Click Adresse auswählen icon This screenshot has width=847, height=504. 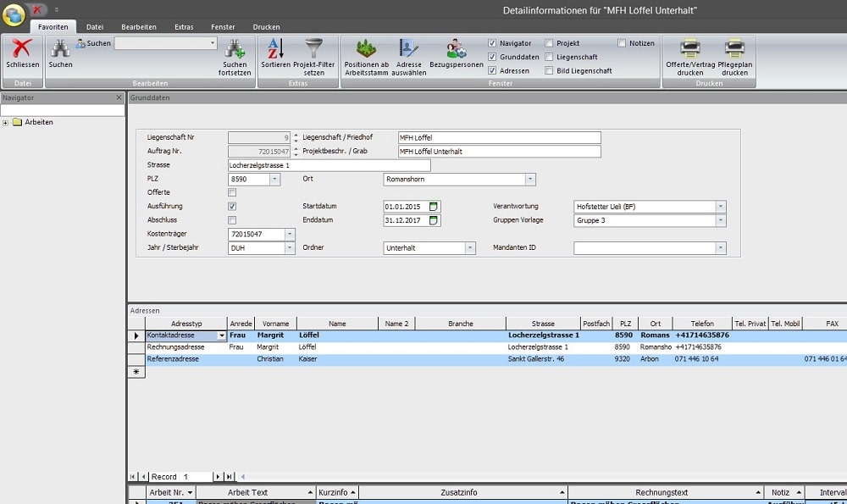(408, 48)
